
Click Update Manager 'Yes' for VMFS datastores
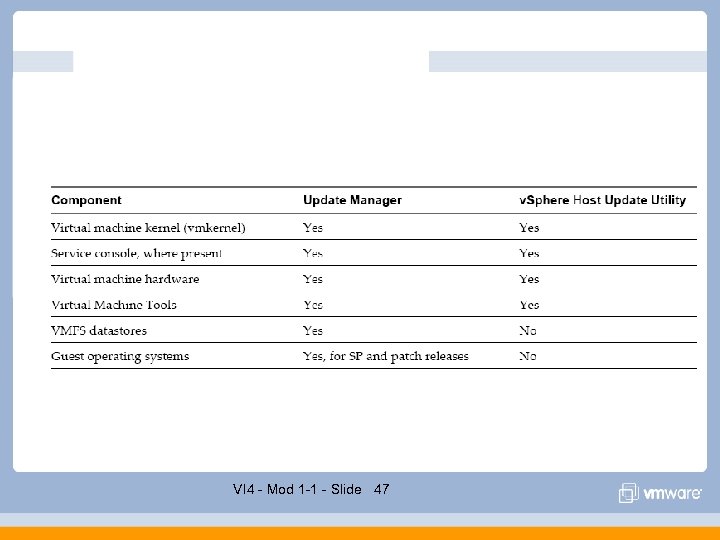313,331
